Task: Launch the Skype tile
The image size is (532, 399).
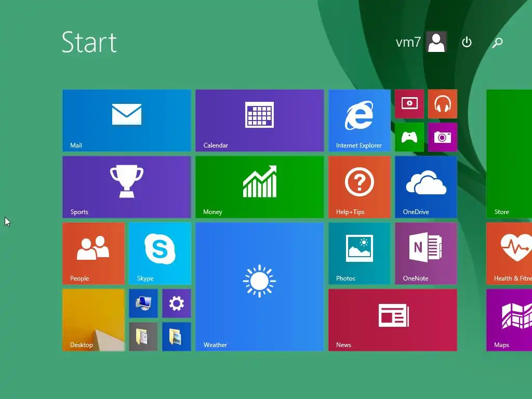Action: tap(160, 254)
